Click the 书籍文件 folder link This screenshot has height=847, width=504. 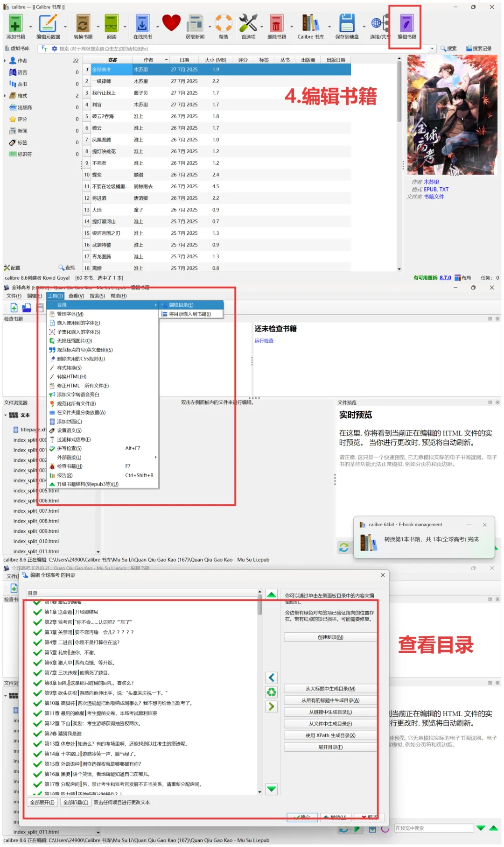click(x=434, y=197)
